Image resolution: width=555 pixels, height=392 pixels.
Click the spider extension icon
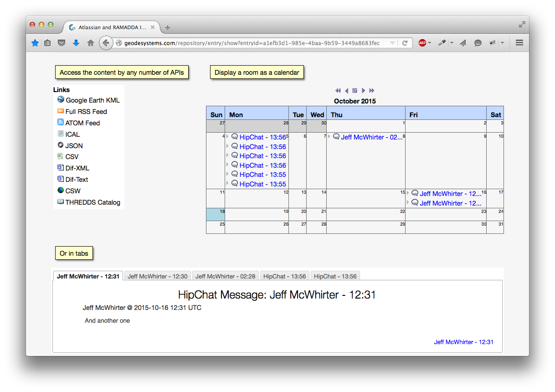click(492, 43)
